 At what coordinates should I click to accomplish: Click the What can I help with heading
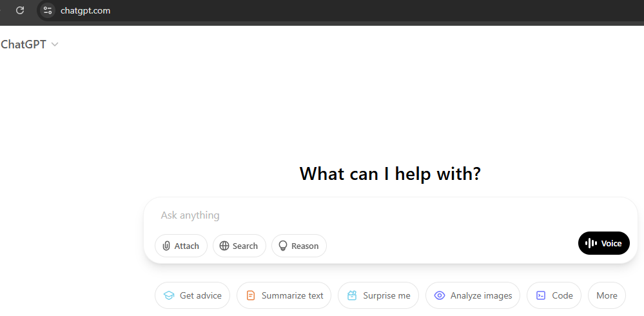[x=390, y=173]
